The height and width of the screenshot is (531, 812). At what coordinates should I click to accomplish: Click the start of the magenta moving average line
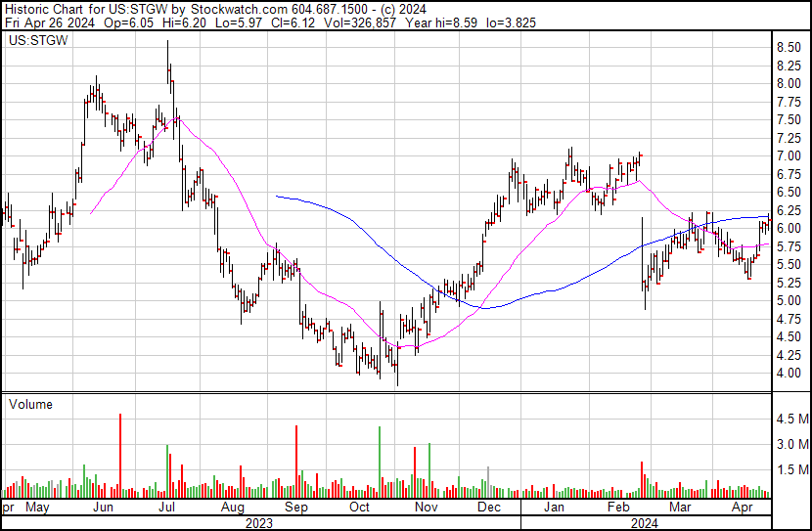[x=91, y=213]
